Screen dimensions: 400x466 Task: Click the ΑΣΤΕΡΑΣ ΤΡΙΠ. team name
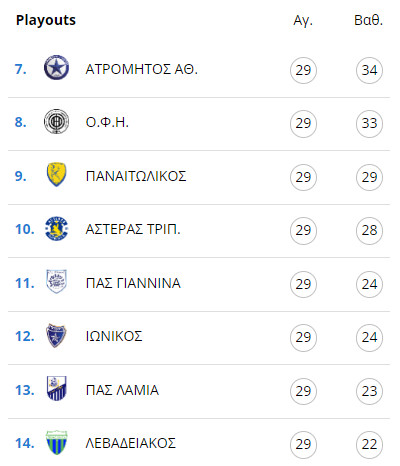pos(133,229)
